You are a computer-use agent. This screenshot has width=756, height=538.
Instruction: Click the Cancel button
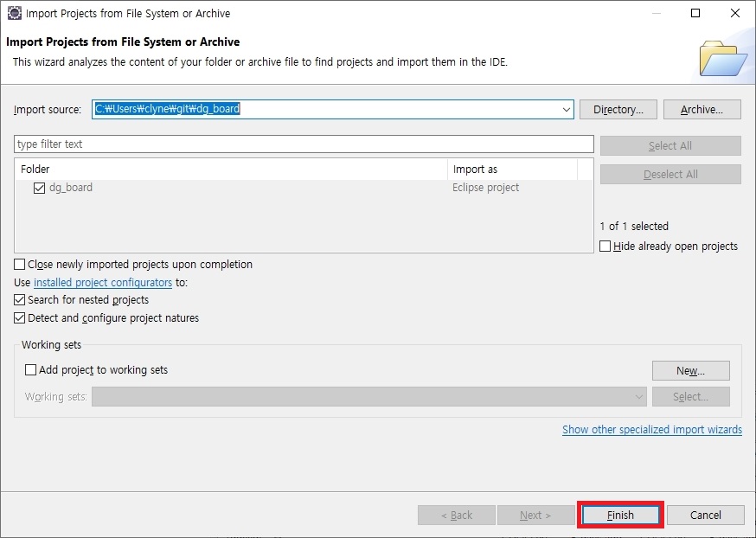705,515
